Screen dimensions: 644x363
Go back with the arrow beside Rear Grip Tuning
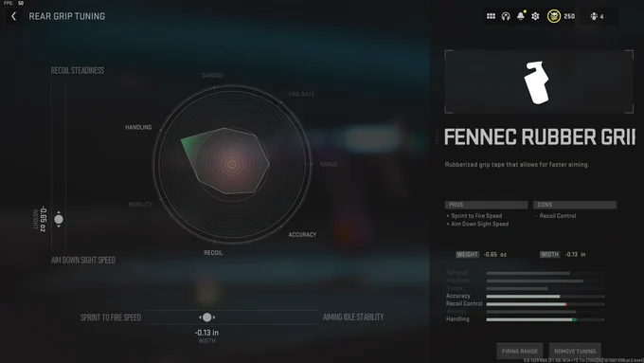click(13, 16)
